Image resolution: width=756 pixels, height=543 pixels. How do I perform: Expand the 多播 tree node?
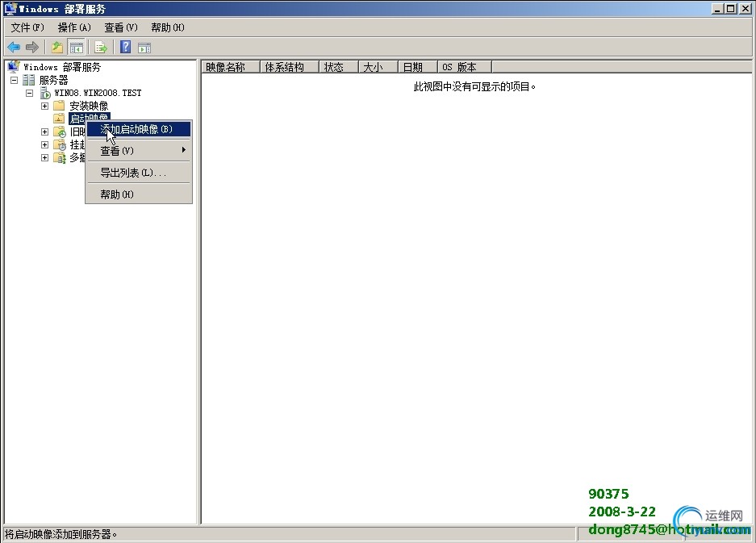45,157
